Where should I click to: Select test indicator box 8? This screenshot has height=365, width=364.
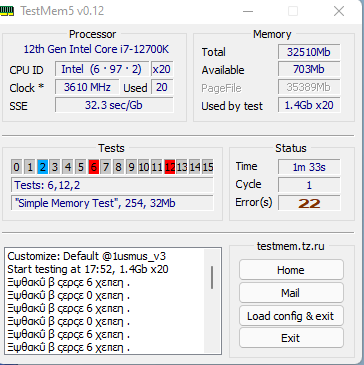119,167
